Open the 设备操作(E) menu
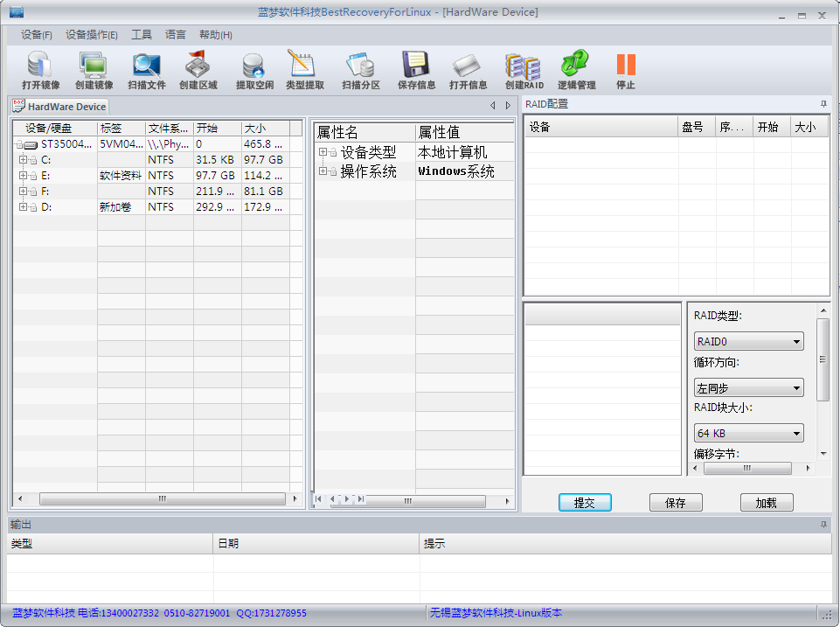840x627 pixels. point(92,35)
